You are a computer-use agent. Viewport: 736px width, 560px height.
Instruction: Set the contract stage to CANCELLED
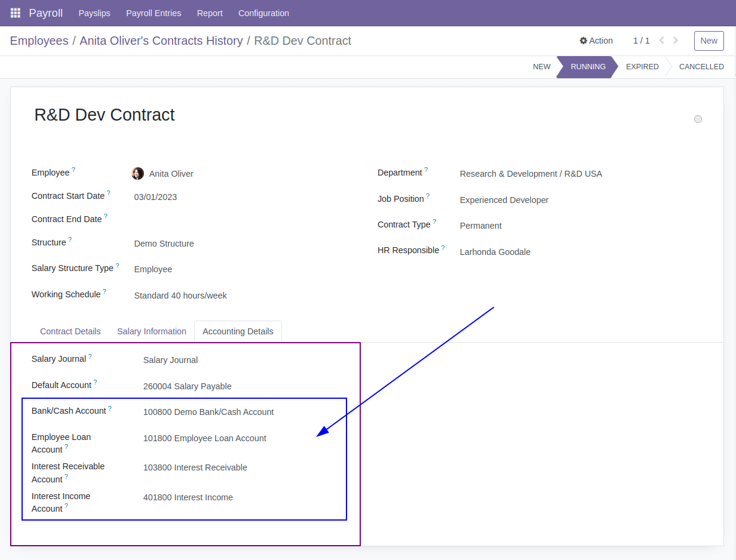pyautogui.click(x=701, y=67)
